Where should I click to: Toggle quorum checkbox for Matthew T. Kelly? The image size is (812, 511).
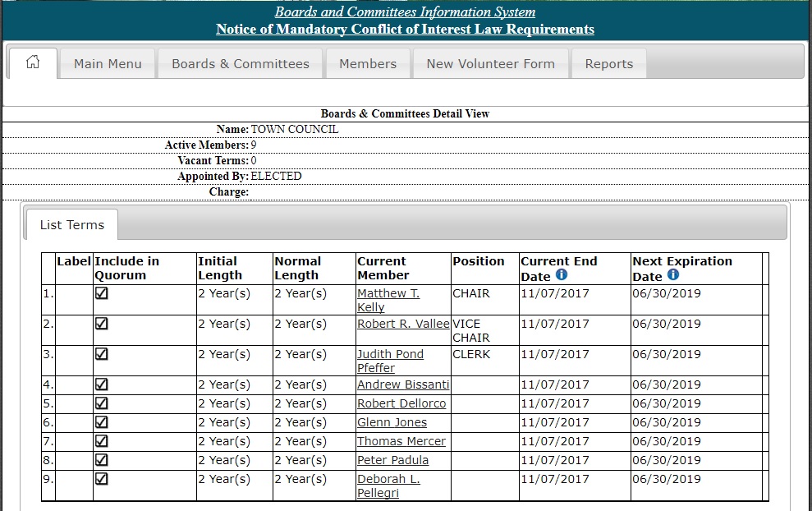[x=102, y=293]
